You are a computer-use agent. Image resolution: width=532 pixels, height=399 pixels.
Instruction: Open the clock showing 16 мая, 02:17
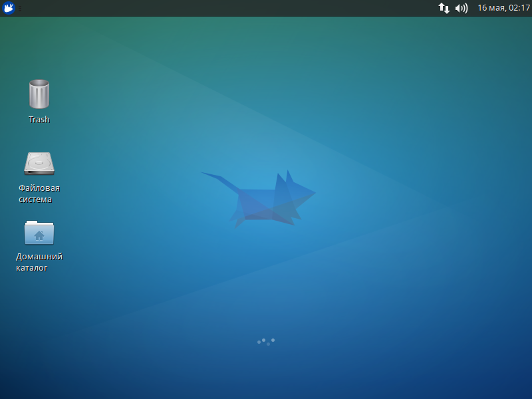(503, 8)
